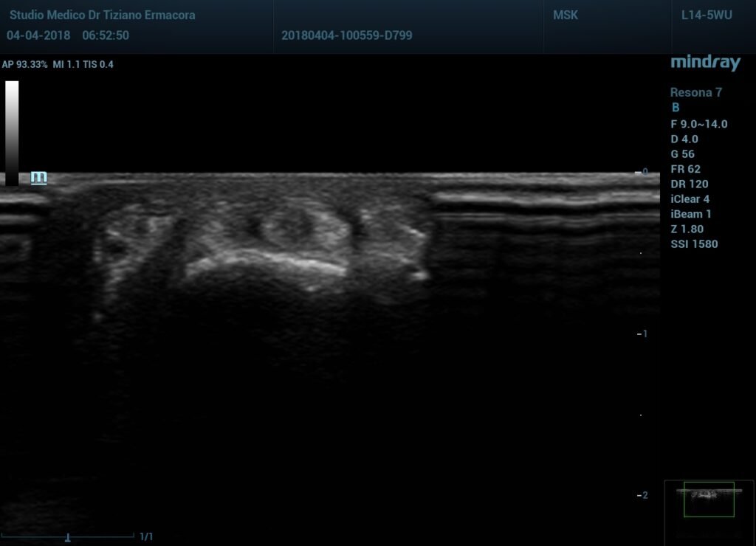This screenshot has height=546, width=756.
Task: Click the iClear 4 setting
Action: 690,199
